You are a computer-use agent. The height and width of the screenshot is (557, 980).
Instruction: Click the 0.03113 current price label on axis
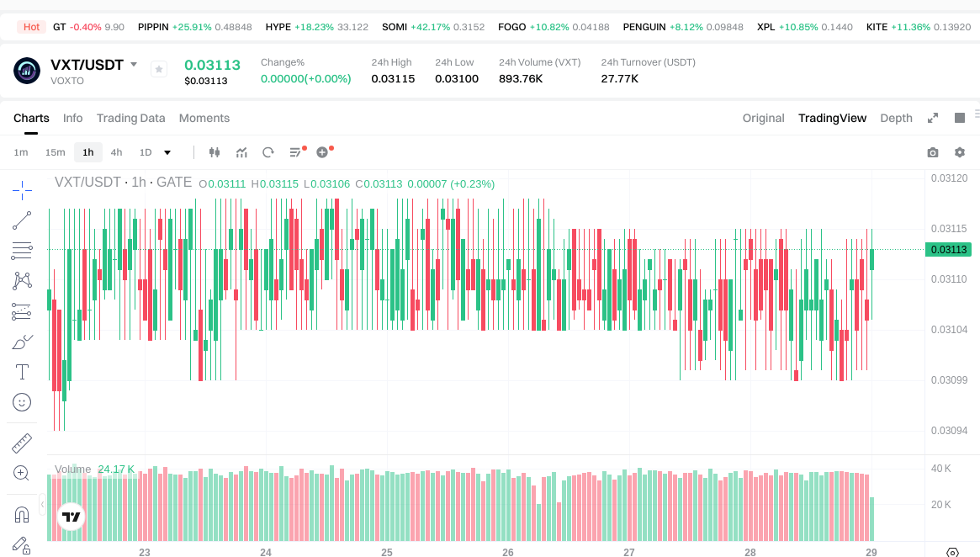(948, 249)
